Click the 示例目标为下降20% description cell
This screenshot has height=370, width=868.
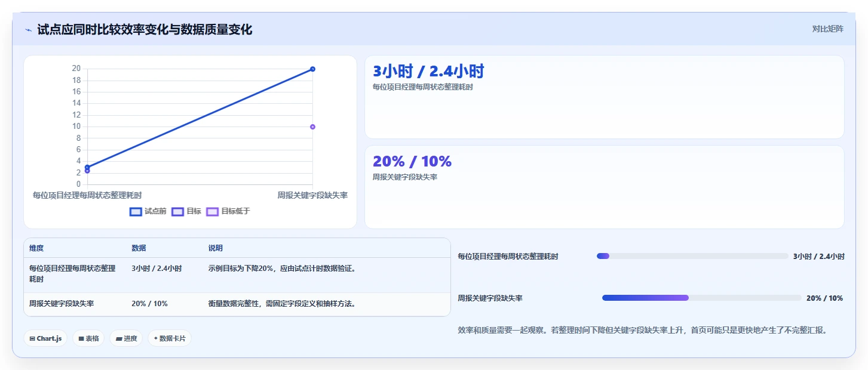pyautogui.click(x=283, y=269)
